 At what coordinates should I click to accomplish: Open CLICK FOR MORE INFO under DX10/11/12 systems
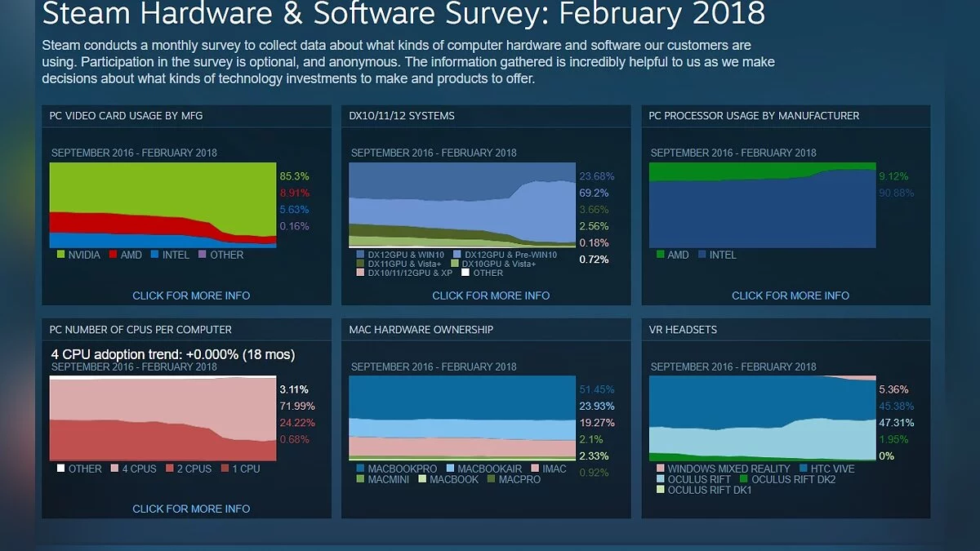(x=491, y=295)
